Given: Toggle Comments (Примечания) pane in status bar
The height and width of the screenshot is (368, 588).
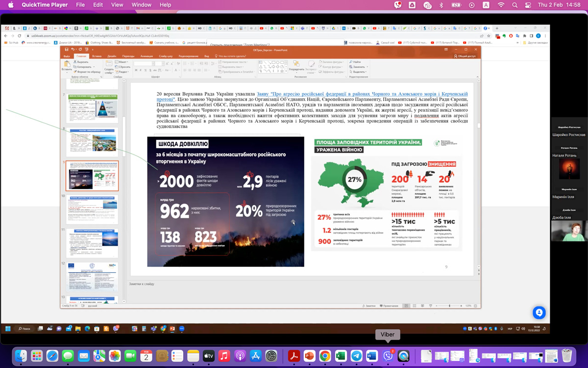Looking at the screenshot, I should click(x=389, y=306).
